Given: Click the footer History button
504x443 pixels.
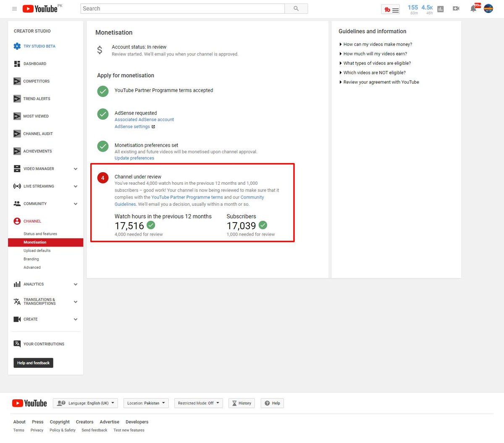Looking at the screenshot, I should (241, 403).
